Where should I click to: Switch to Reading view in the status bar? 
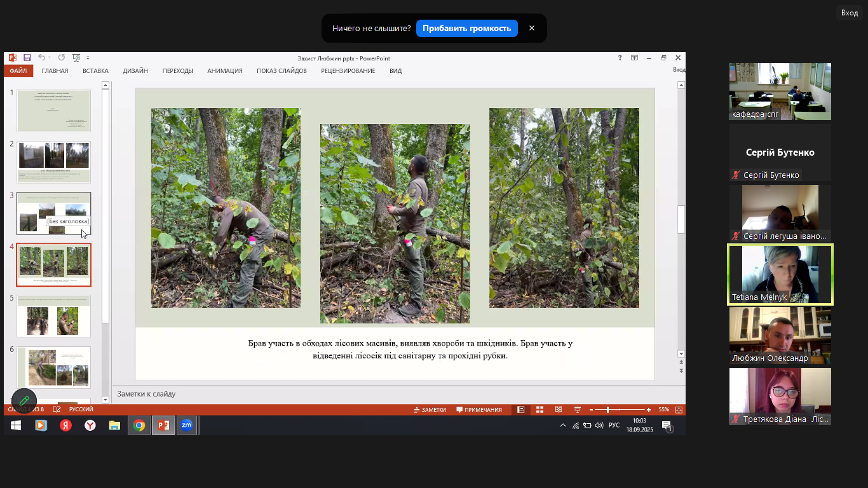click(559, 410)
